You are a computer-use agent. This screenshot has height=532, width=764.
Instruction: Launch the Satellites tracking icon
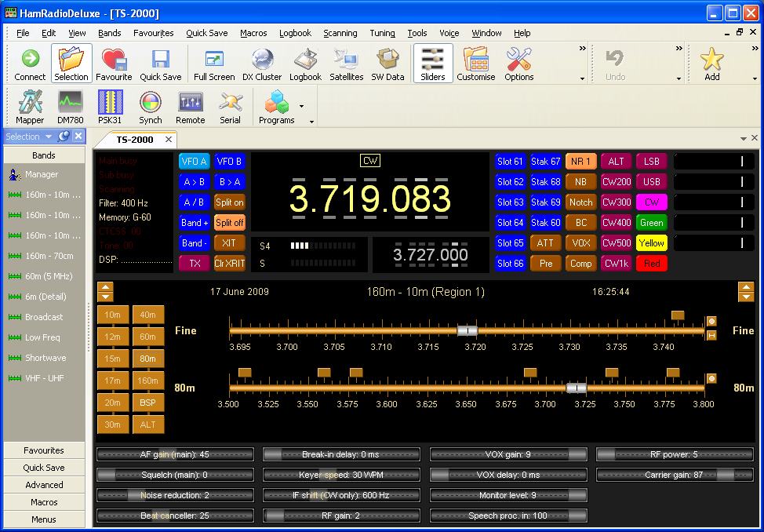[346, 64]
